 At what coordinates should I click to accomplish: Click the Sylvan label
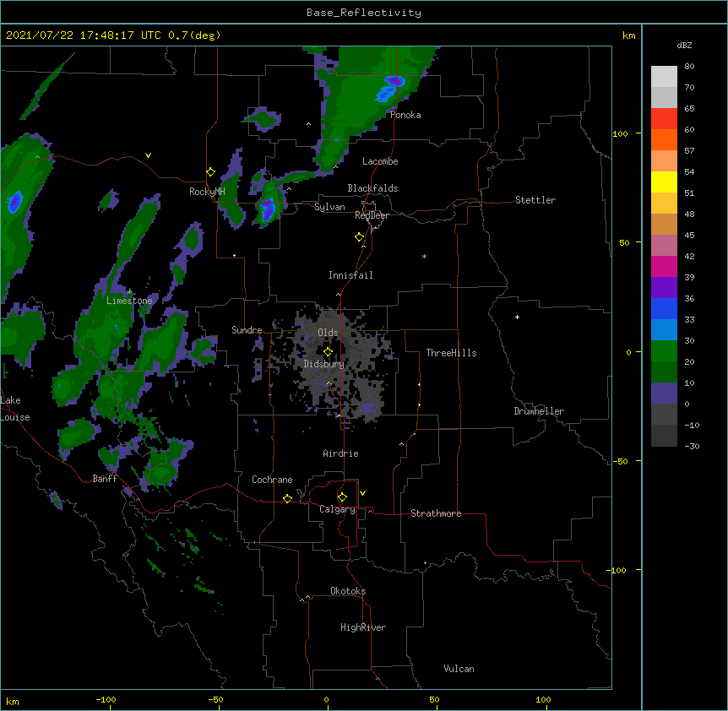pyautogui.click(x=329, y=207)
